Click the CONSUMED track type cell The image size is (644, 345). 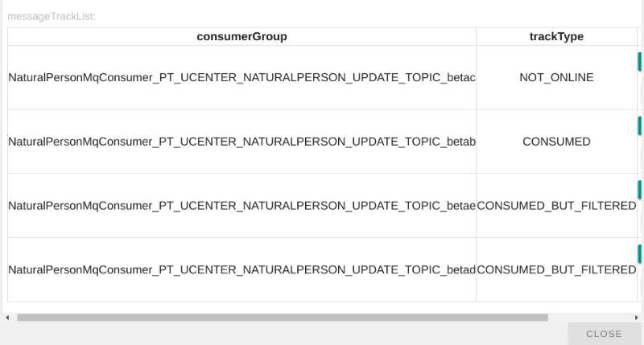[556, 142]
